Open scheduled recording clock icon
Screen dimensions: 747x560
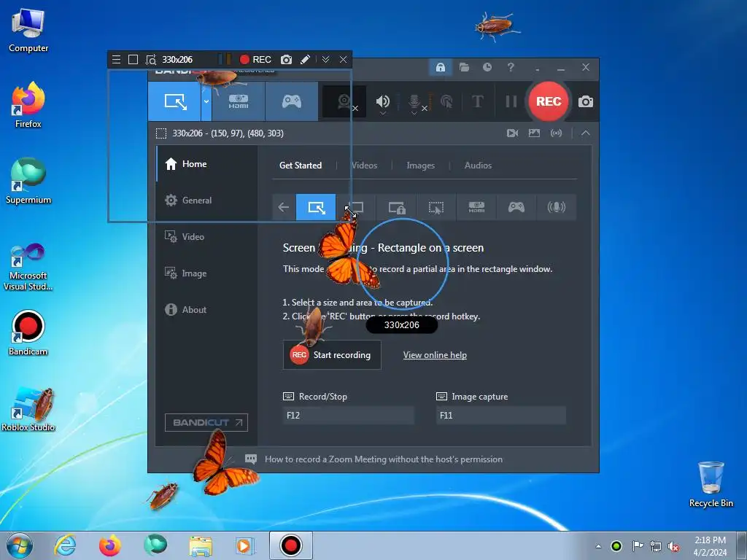coord(487,67)
